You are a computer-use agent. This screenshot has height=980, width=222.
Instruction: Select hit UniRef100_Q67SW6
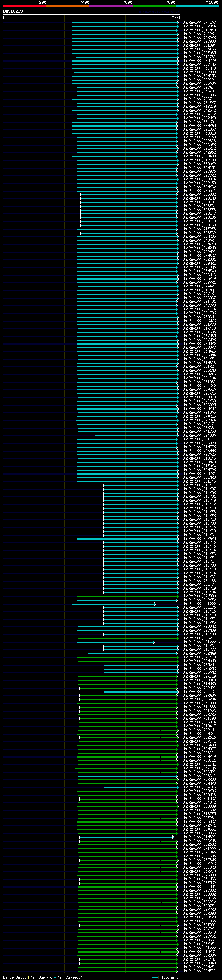point(199,860)
